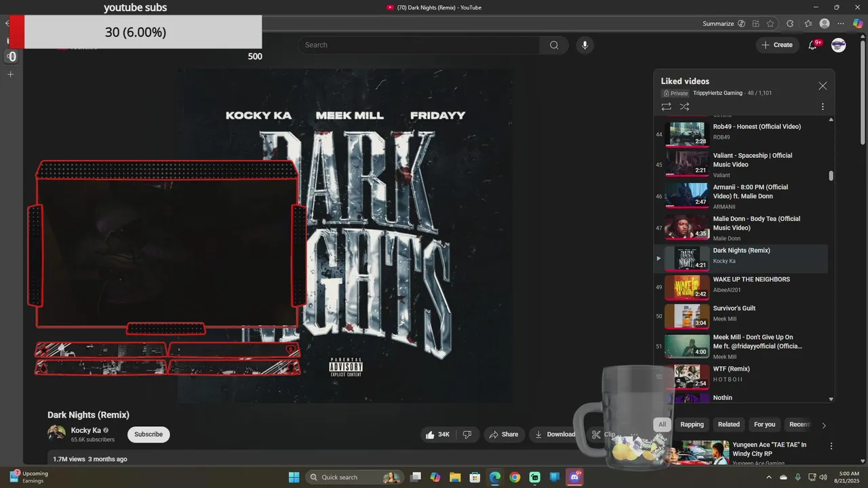Select the Related filter chip
The image size is (868, 488).
coord(729,424)
